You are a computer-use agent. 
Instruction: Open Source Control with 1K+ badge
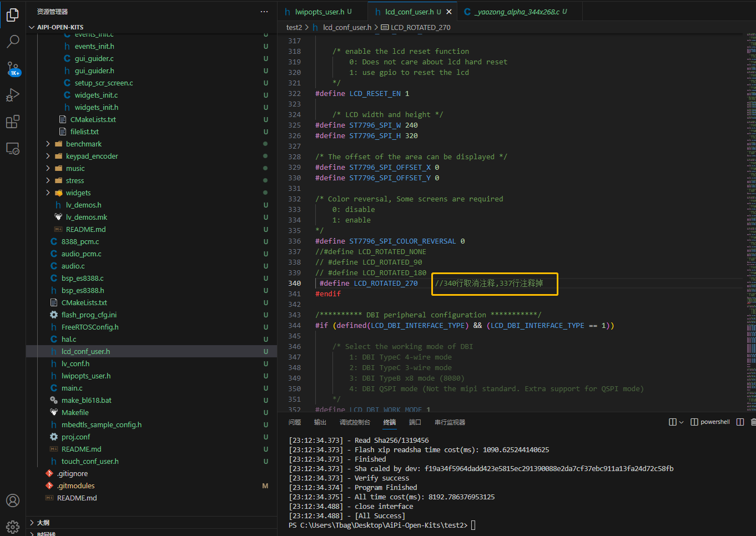coord(13,69)
